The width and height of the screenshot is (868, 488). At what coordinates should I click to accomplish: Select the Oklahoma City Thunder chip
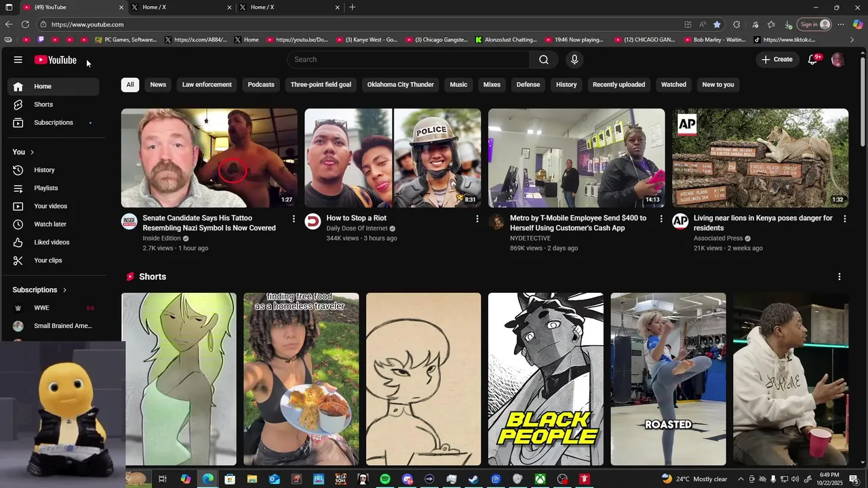click(401, 85)
